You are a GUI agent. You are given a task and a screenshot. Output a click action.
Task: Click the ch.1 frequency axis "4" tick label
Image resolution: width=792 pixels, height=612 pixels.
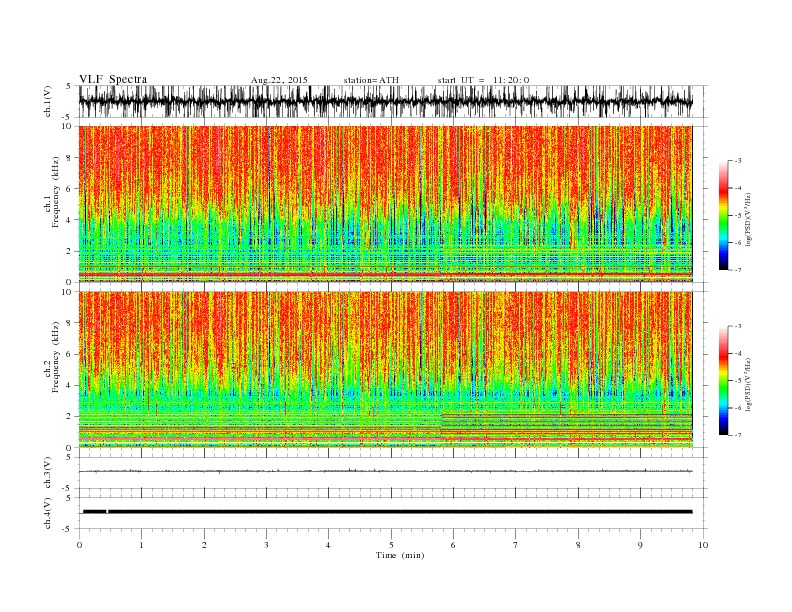point(70,220)
